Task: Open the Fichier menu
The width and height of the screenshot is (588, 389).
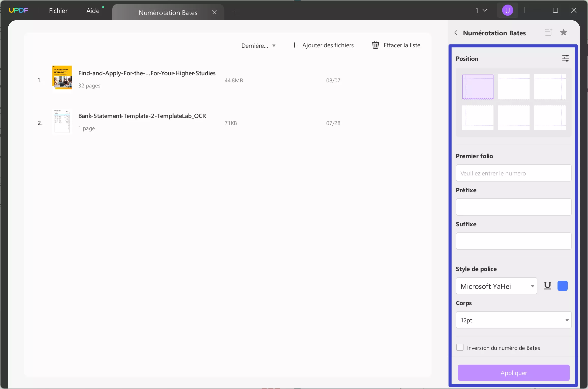Action: point(58,11)
